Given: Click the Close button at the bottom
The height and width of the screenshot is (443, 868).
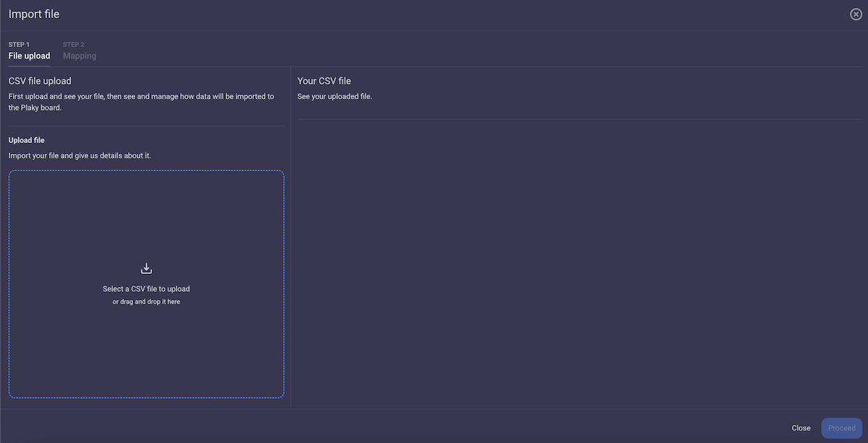Looking at the screenshot, I should (801, 427).
